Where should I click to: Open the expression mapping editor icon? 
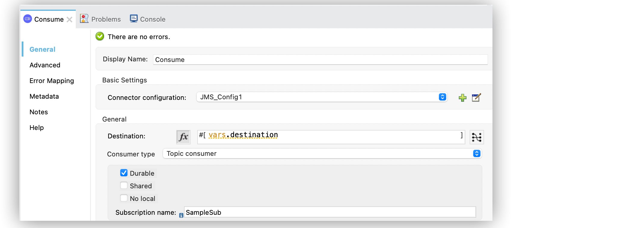[477, 137]
